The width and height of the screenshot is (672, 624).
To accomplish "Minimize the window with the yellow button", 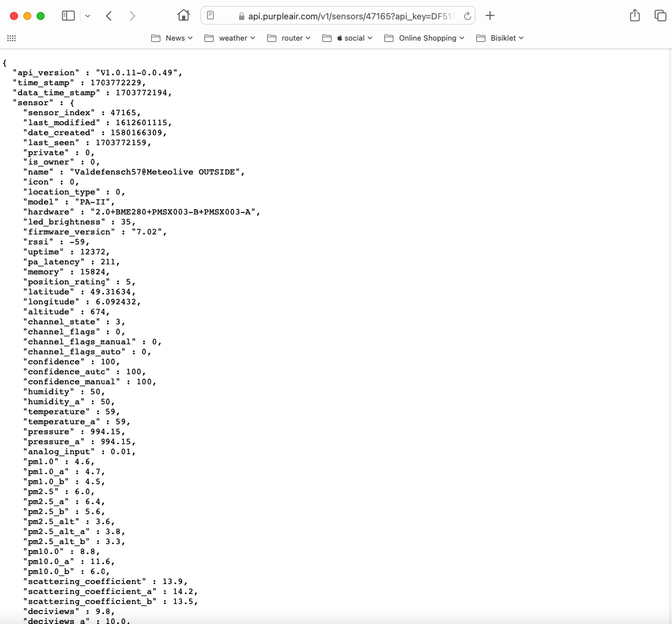I will [x=27, y=16].
